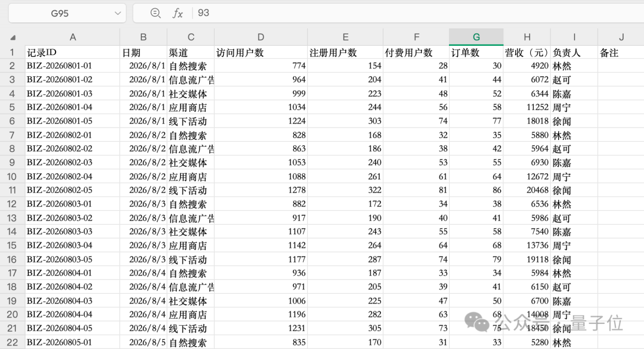The image size is (644, 349).
Task: Click 线下活动 in row 6
Action: tap(191, 121)
